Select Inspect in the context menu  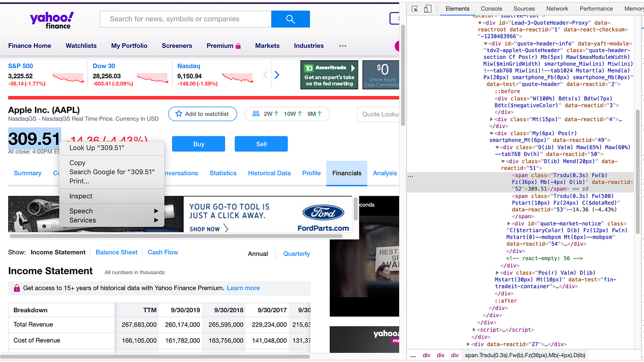click(112, 196)
